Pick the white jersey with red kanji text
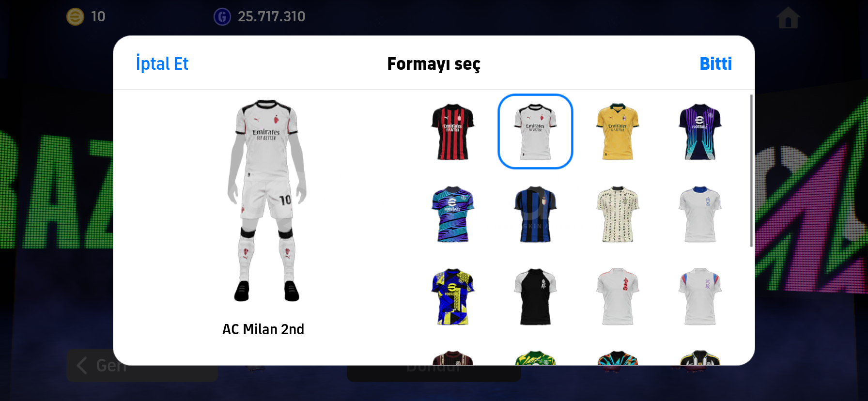 (x=618, y=296)
